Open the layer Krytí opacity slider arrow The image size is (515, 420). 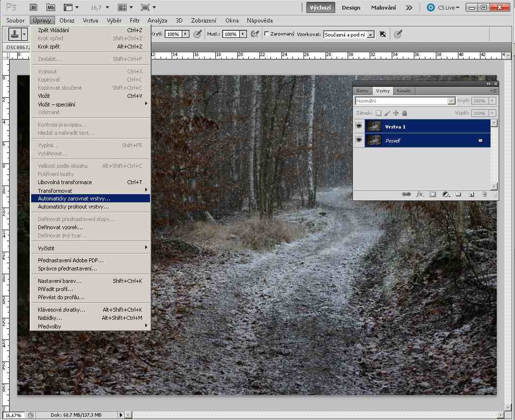point(492,101)
